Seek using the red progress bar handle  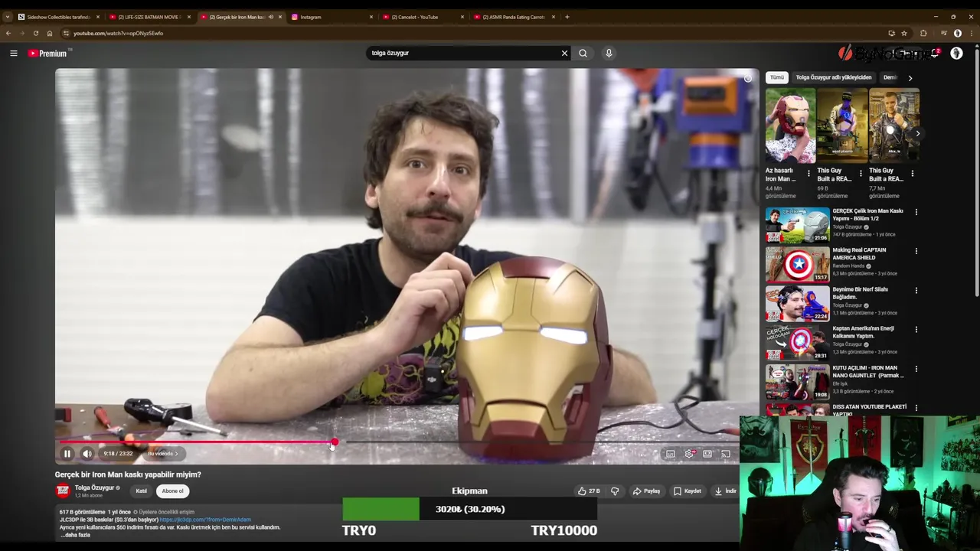coord(335,442)
